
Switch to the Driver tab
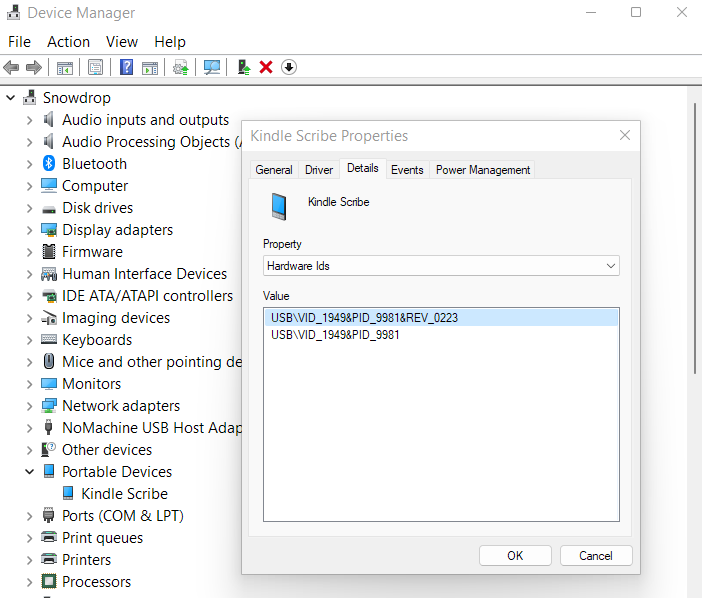319,170
